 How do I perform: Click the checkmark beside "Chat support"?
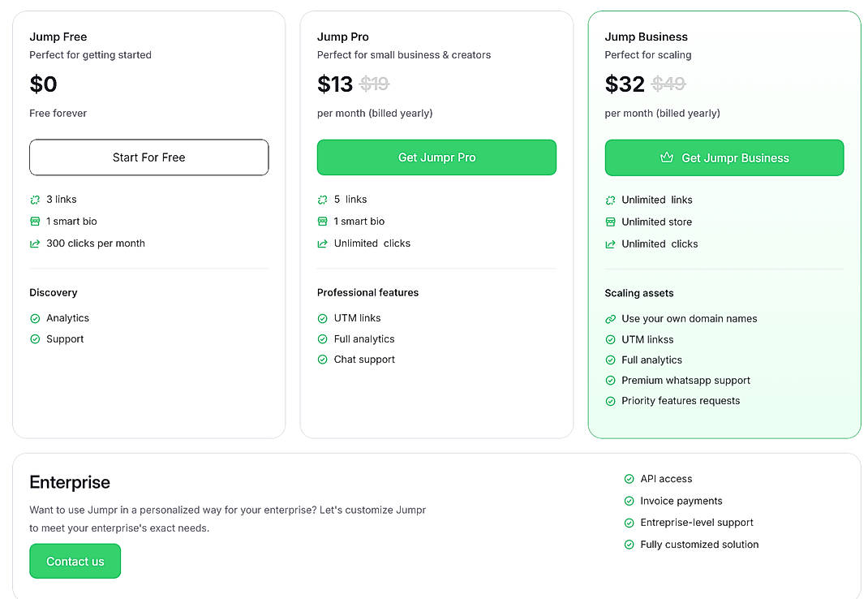322,359
